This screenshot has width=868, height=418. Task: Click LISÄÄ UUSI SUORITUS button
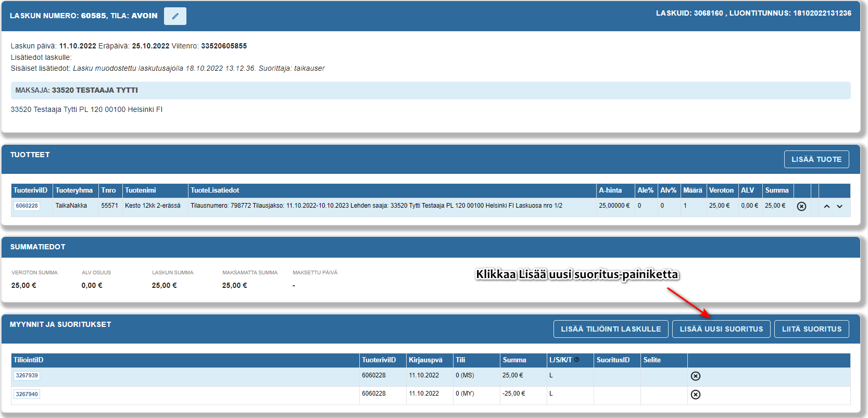[x=721, y=329]
